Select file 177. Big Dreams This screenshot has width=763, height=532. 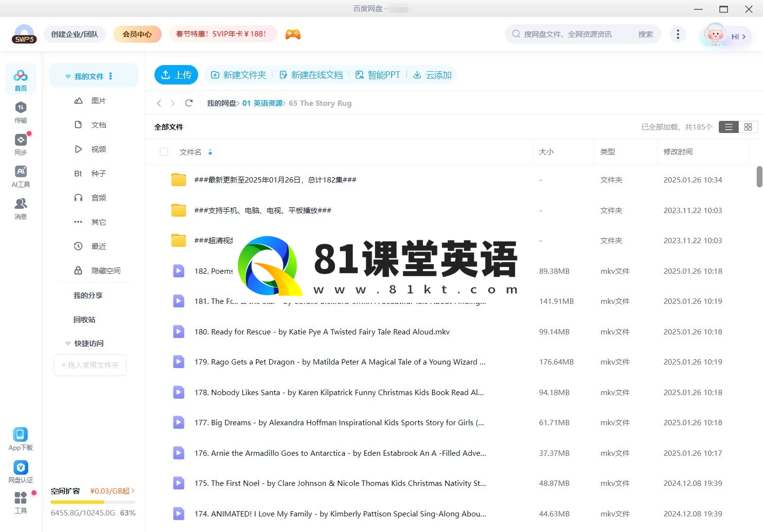coord(339,422)
